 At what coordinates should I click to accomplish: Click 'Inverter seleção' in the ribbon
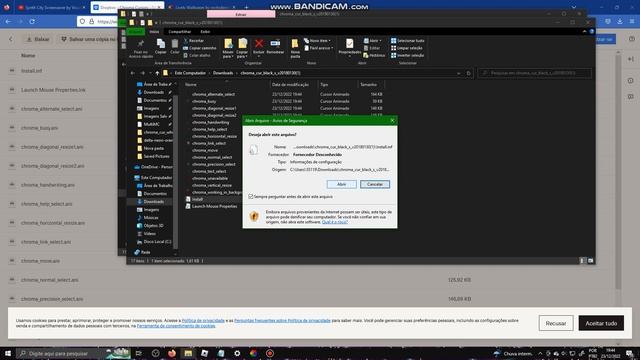tap(407, 55)
